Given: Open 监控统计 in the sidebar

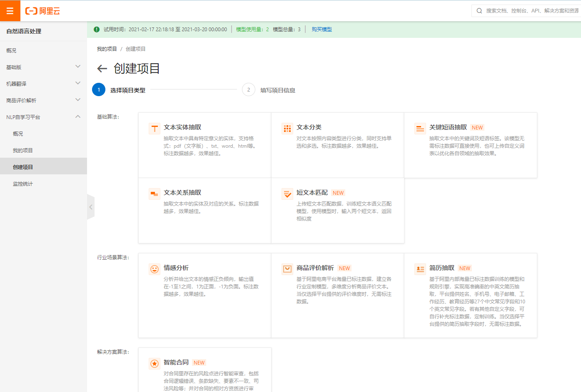Looking at the screenshot, I should pos(23,184).
